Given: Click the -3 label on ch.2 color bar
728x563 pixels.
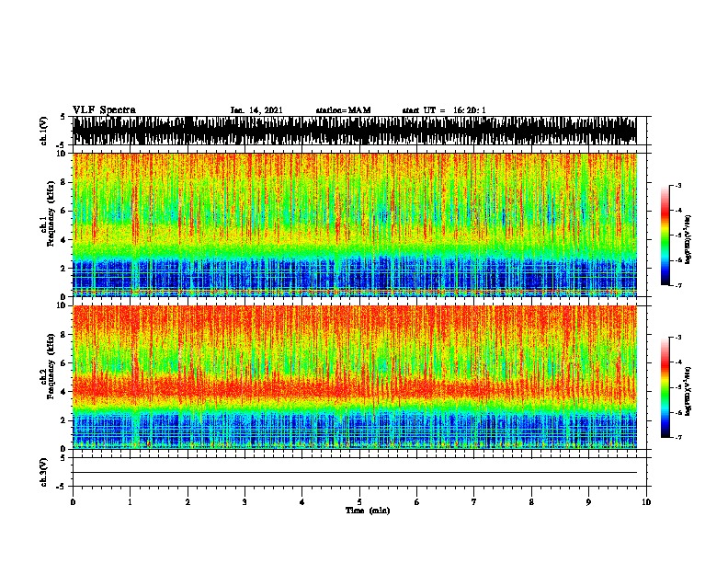Looking at the screenshot, I should [678, 338].
